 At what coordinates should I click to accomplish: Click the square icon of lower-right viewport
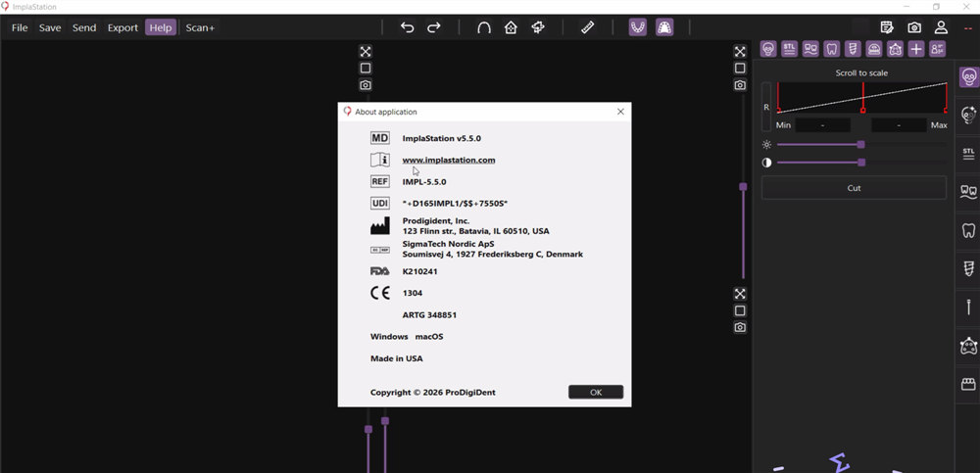click(x=740, y=310)
